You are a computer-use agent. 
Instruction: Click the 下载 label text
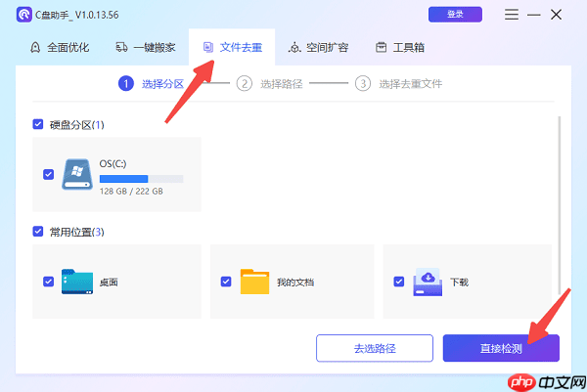(x=460, y=283)
